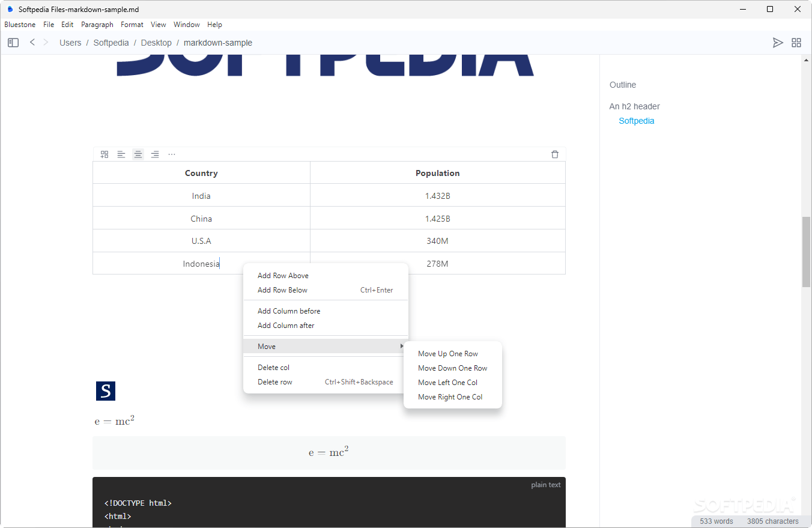Open the Window menu
Viewport: 812px width, 528px height.
point(187,25)
